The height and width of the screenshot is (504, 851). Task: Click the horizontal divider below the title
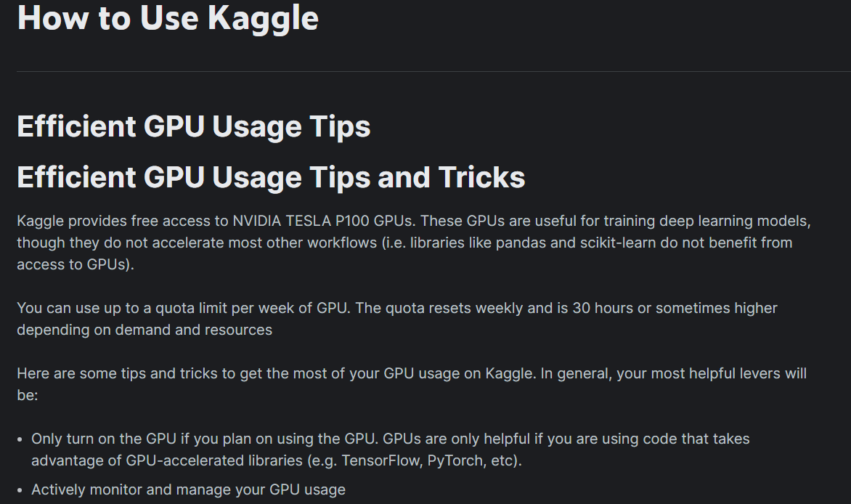[433, 71]
